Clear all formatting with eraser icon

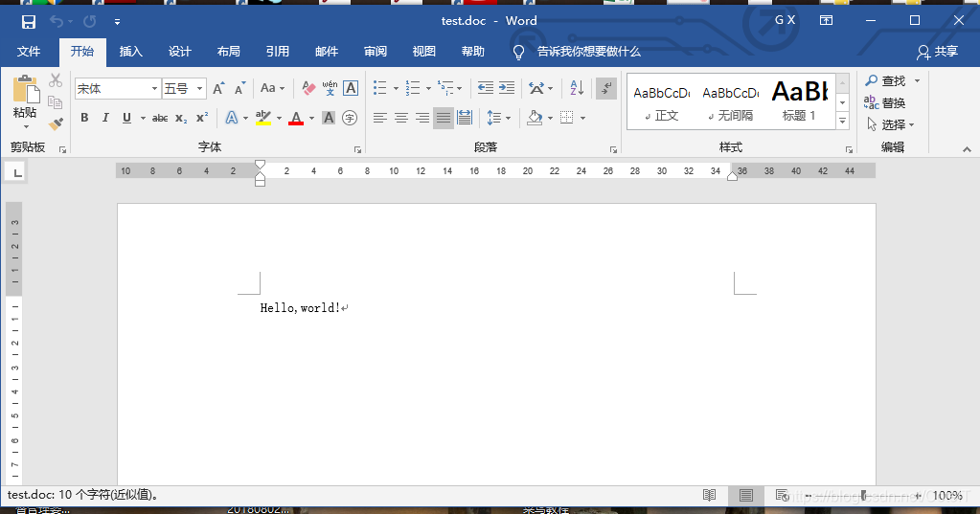click(308, 88)
